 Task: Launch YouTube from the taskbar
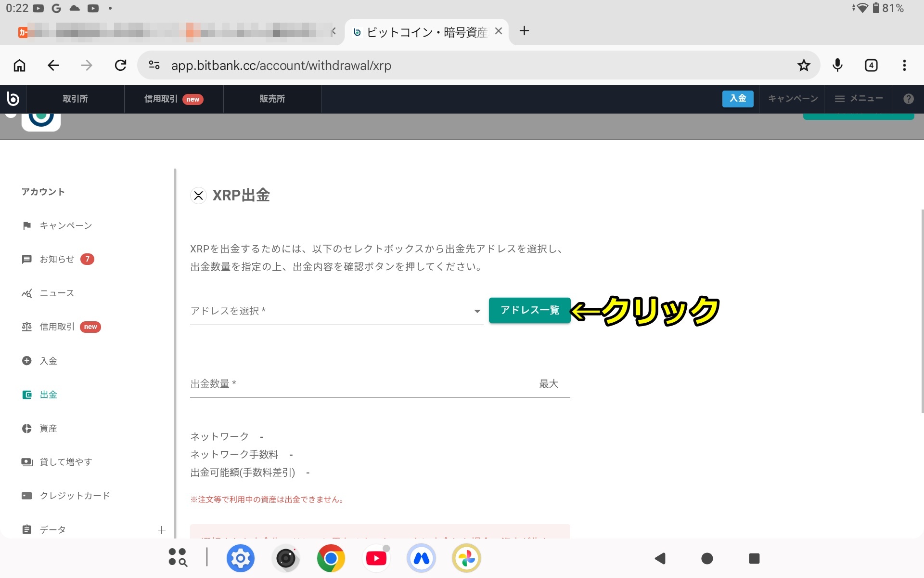pos(376,558)
